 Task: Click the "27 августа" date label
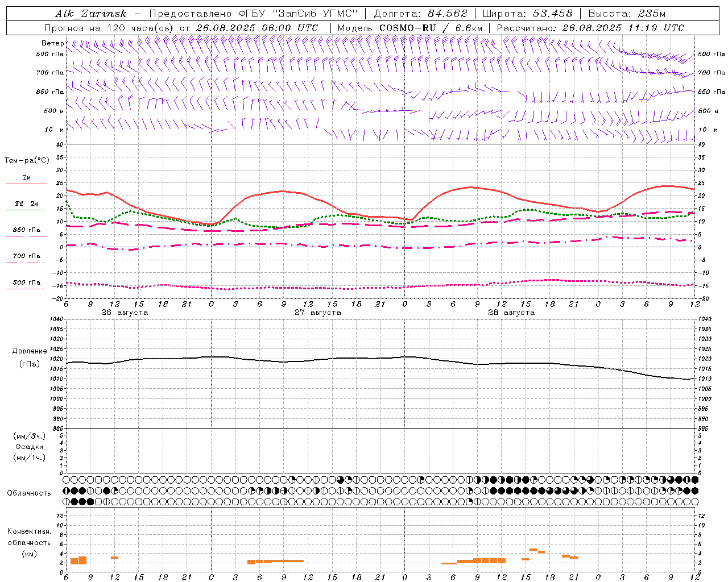point(318,313)
